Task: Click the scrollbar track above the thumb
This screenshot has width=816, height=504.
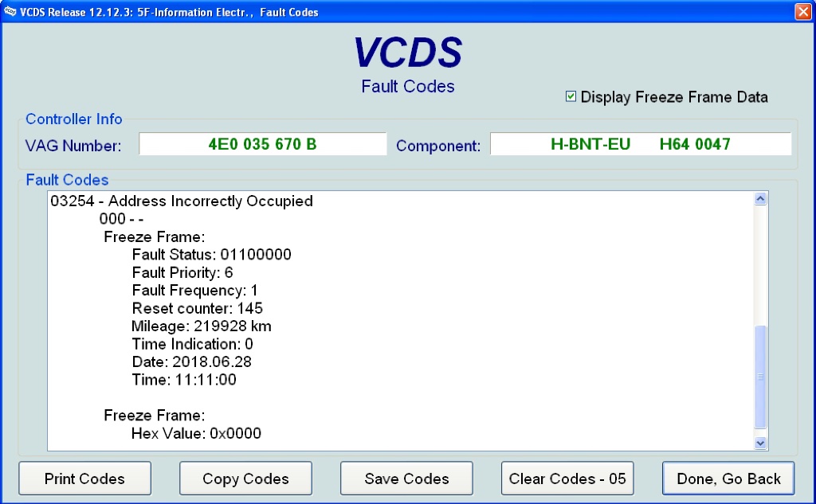Action: tap(759, 263)
